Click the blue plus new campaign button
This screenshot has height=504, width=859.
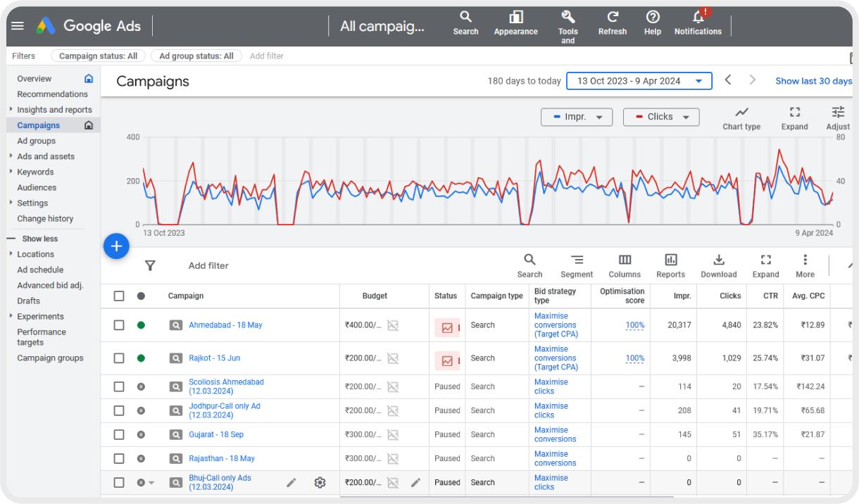pos(116,246)
